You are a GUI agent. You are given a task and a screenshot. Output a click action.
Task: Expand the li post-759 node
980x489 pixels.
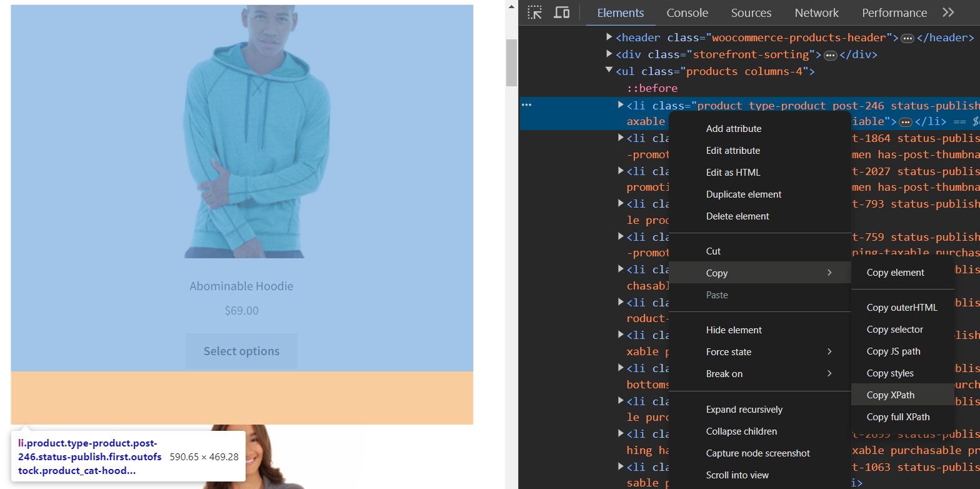pos(621,236)
